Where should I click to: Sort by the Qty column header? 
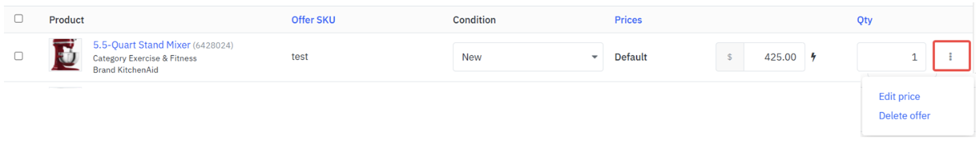pos(864,20)
